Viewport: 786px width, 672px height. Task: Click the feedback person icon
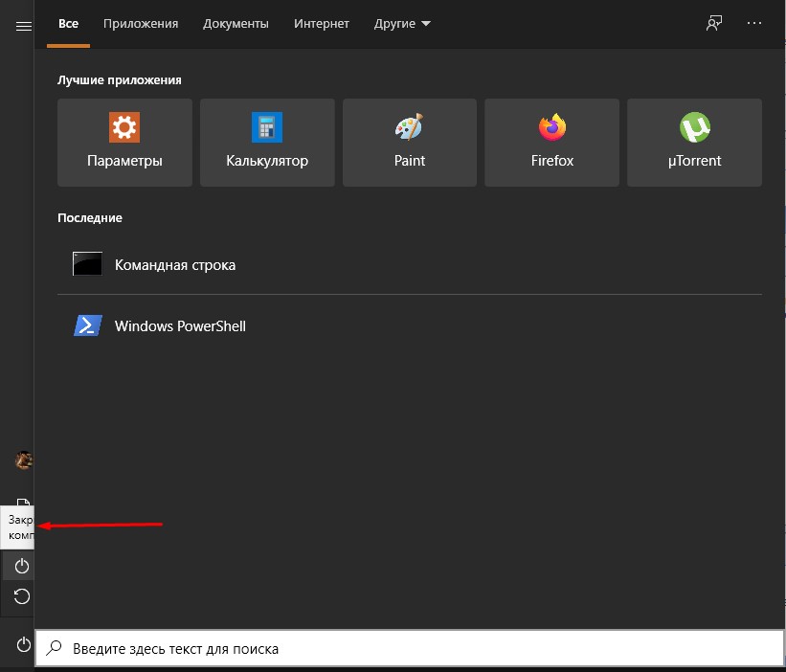[x=713, y=24]
